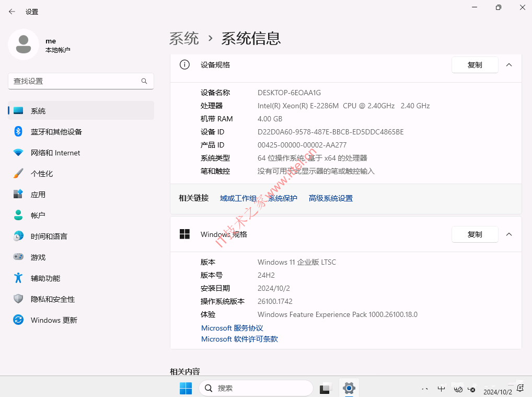Image resolution: width=532 pixels, height=397 pixels.
Task: Click the Windows logo beside Windows 规格
Action: [184, 234]
